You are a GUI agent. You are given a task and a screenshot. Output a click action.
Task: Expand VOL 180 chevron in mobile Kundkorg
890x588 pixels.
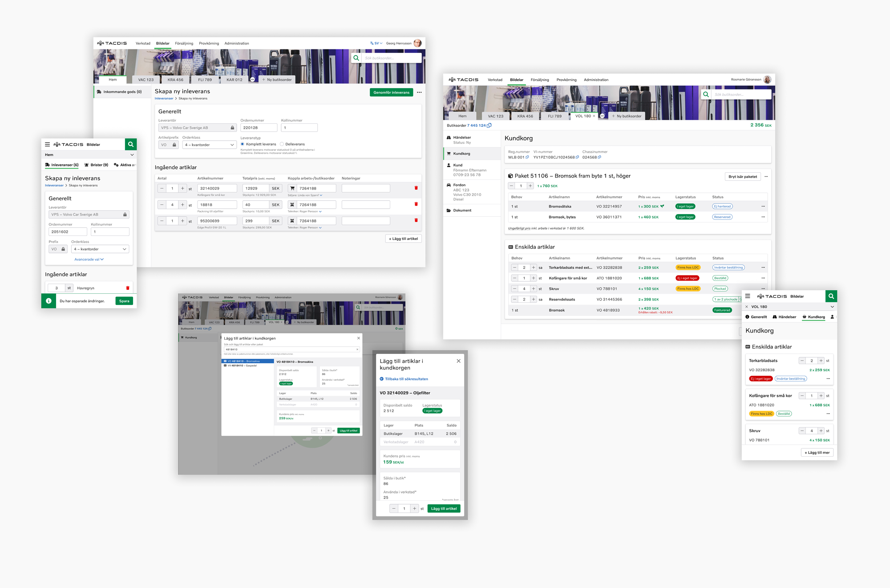pyautogui.click(x=832, y=307)
